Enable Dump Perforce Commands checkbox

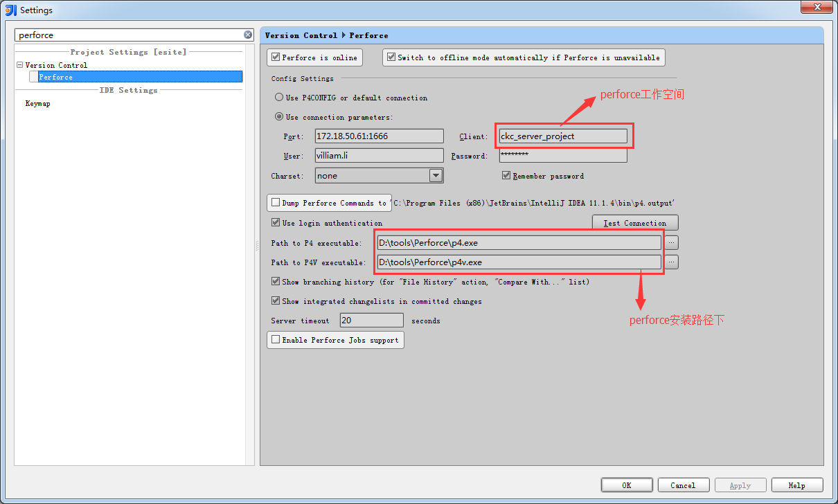(x=276, y=203)
